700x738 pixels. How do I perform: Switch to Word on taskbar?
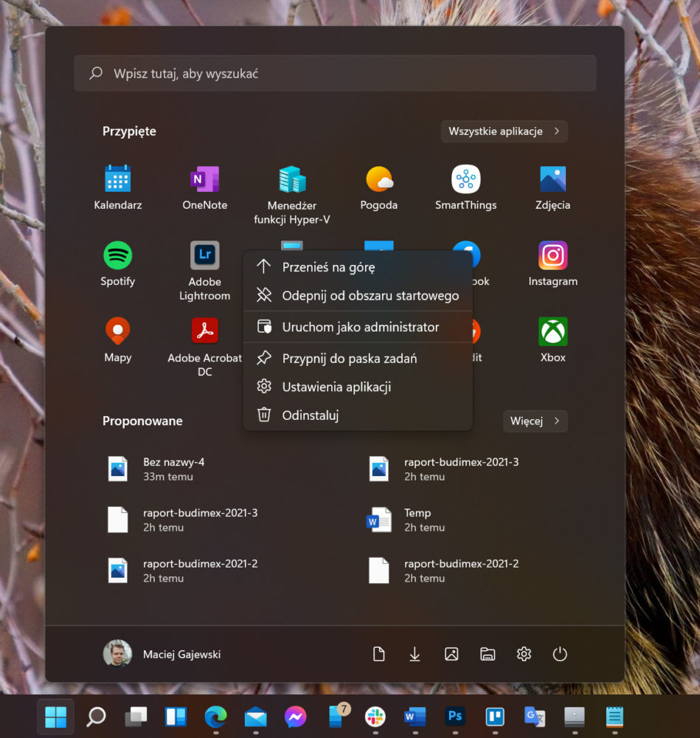pyautogui.click(x=415, y=717)
